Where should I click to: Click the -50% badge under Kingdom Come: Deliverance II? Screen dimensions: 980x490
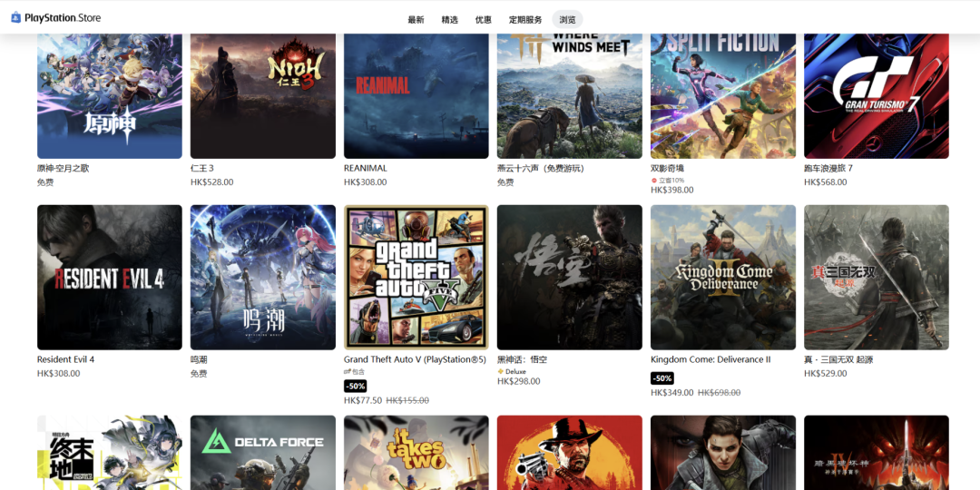tap(661, 377)
